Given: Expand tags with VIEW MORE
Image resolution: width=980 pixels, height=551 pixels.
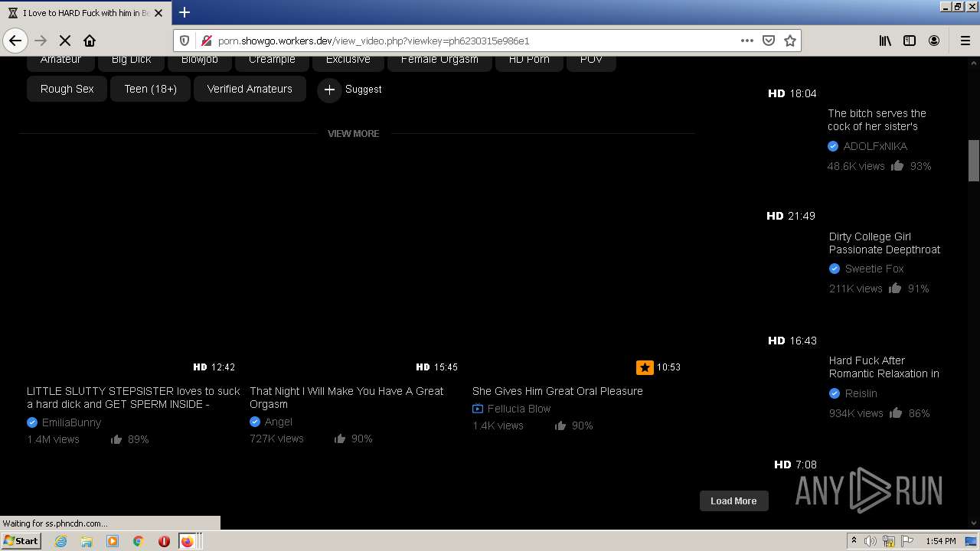Looking at the screenshot, I should coord(353,133).
